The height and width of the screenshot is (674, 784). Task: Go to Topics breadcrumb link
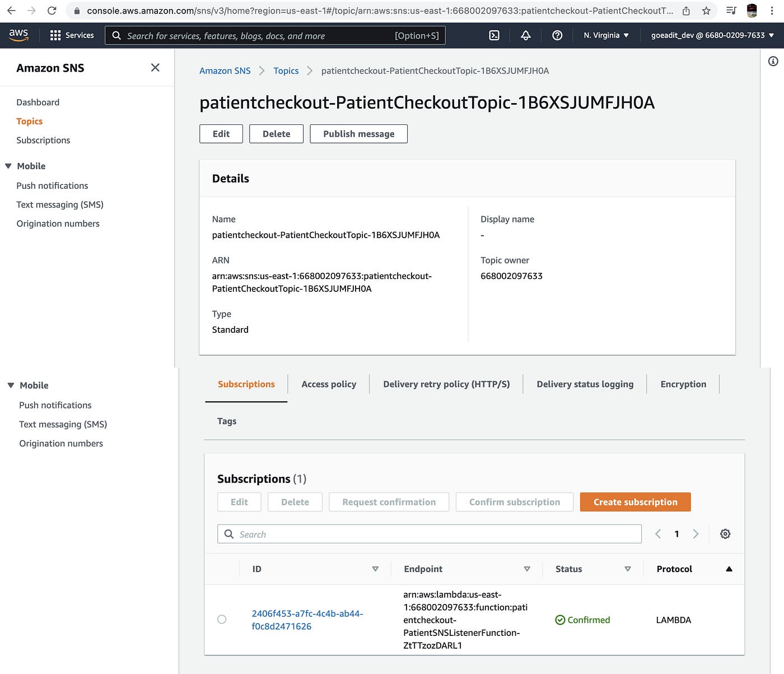pyautogui.click(x=286, y=71)
